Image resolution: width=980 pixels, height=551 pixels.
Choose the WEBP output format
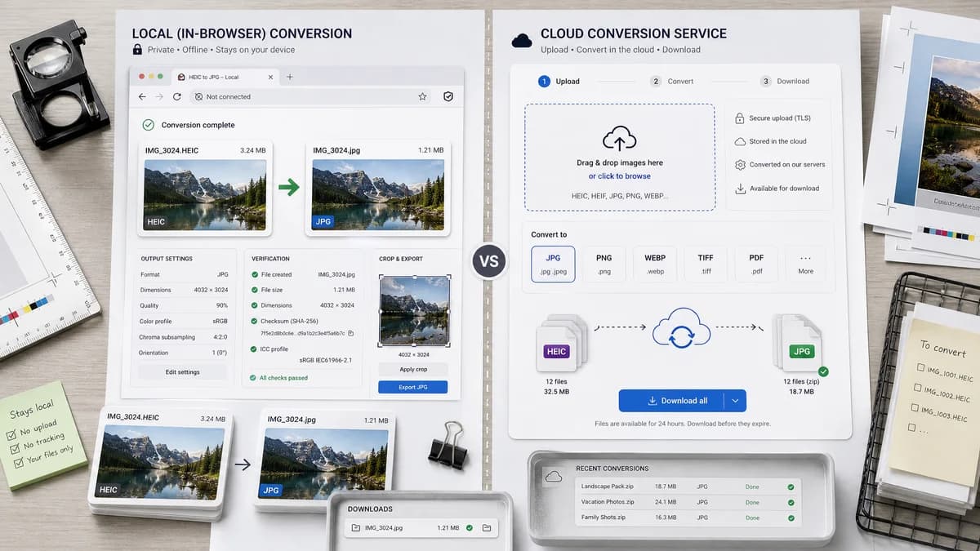(x=655, y=264)
